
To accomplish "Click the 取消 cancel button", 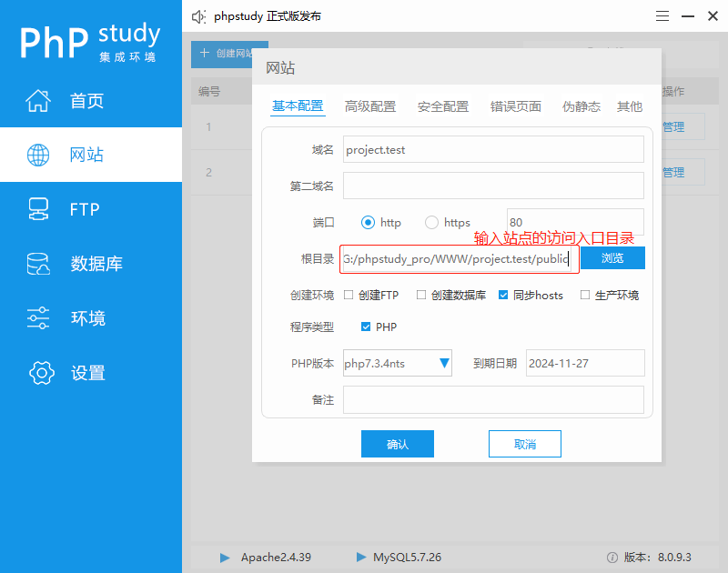I will click(525, 444).
